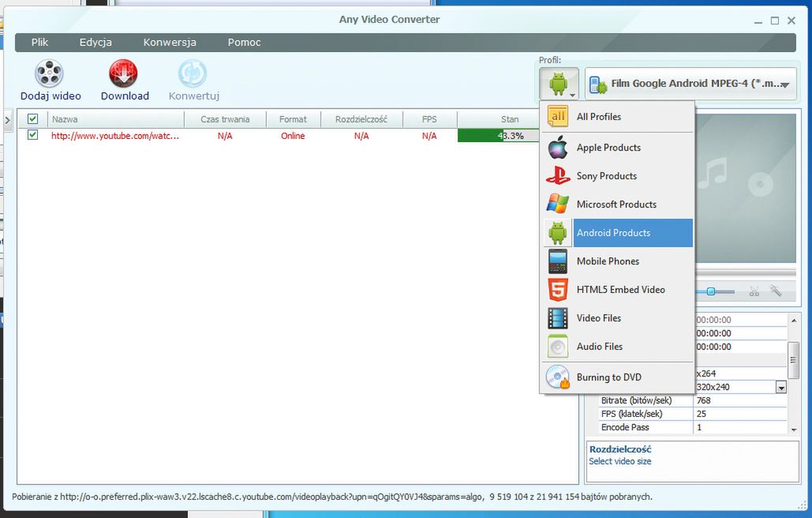Expand the left side panel arrow
This screenshot has width=812, height=518.
tap(7, 120)
